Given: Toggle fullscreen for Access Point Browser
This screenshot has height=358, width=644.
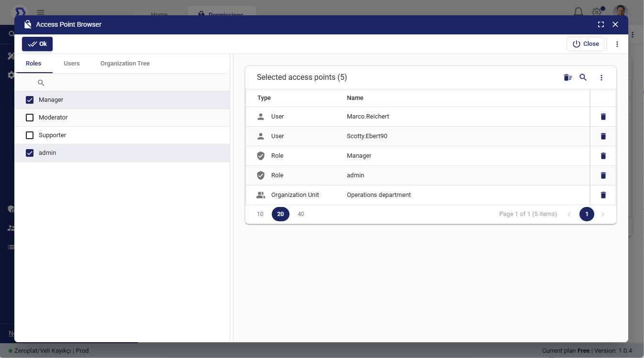Looking at the screenshot, I should [x=601, y=24].
